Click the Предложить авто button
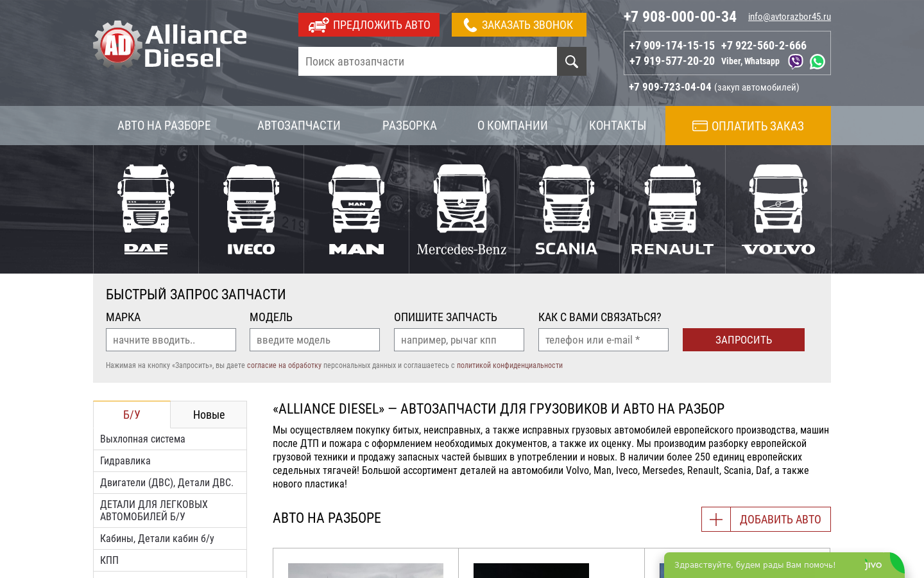Screen dimensions: 924x578 coord(369,25)
